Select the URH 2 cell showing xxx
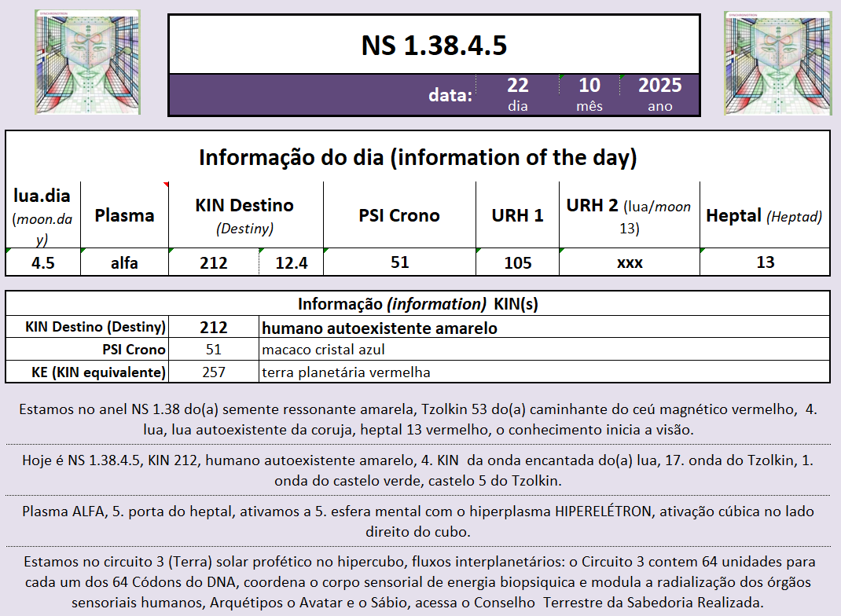The width and height of the screenshot is (841, 616). 629,262
